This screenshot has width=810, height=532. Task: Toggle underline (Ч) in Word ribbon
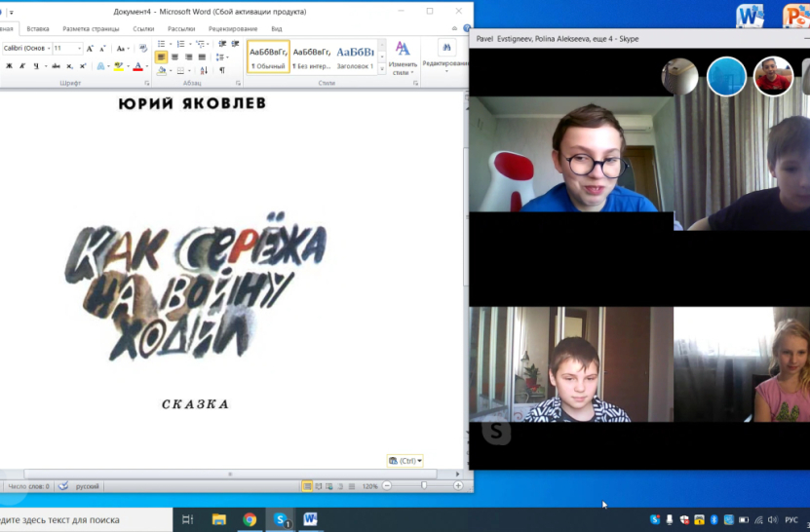click(x=36, y=66)
